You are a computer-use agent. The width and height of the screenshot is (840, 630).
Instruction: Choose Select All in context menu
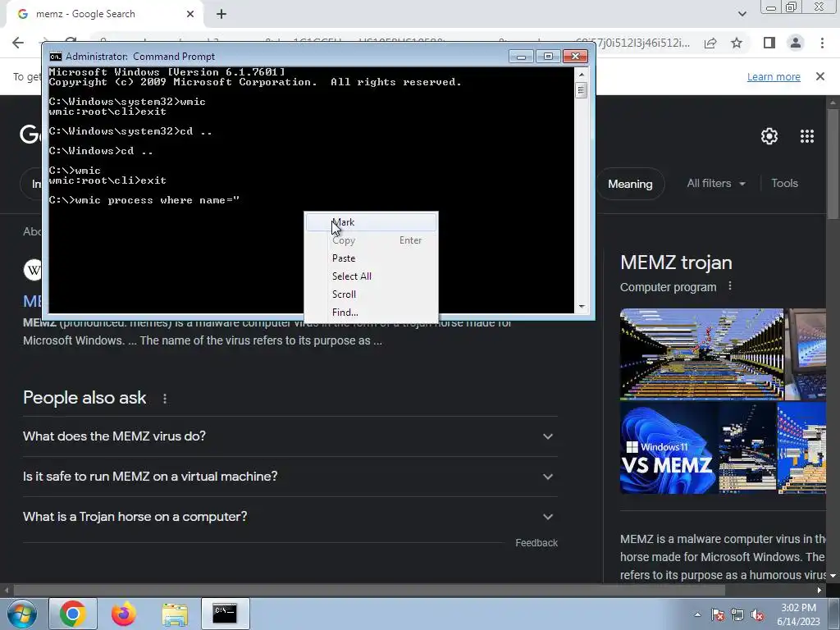pyautogui.click(x=371, y=276)
